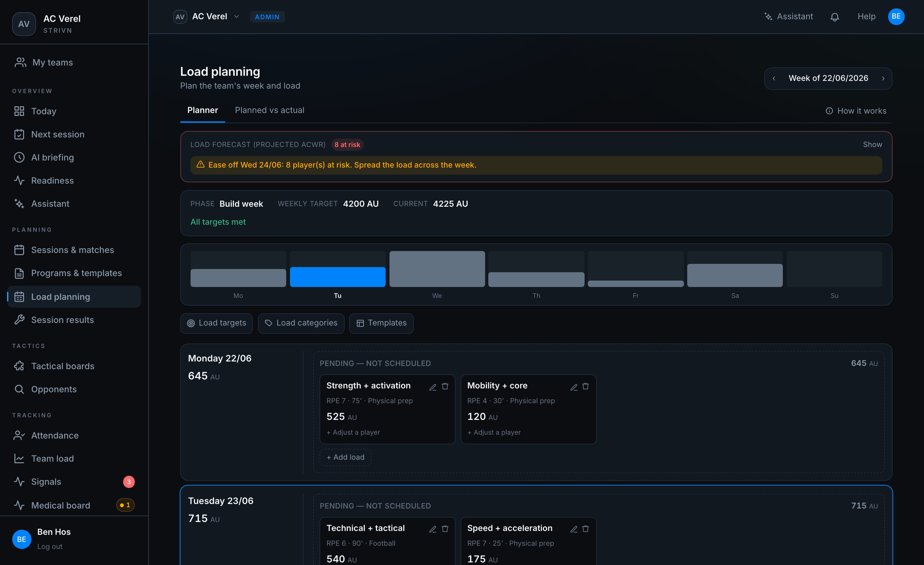Go to Today overview

[x=74, y=111]
